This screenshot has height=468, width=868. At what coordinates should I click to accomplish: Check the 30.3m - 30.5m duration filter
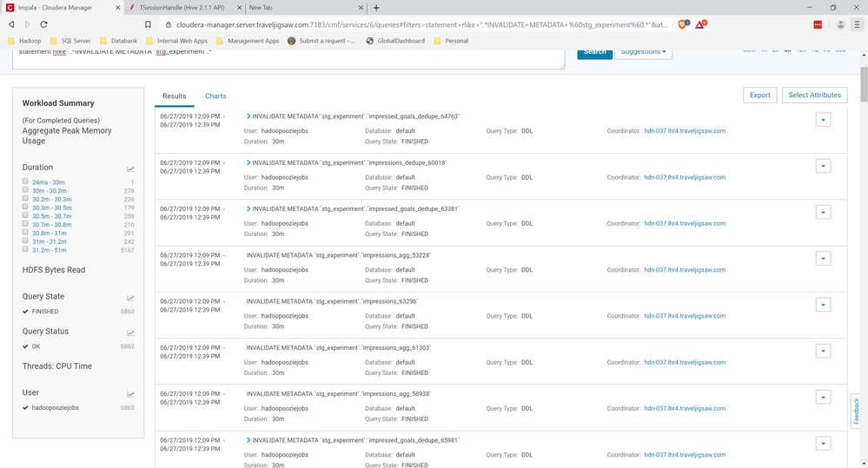click(x=25, y=207)
